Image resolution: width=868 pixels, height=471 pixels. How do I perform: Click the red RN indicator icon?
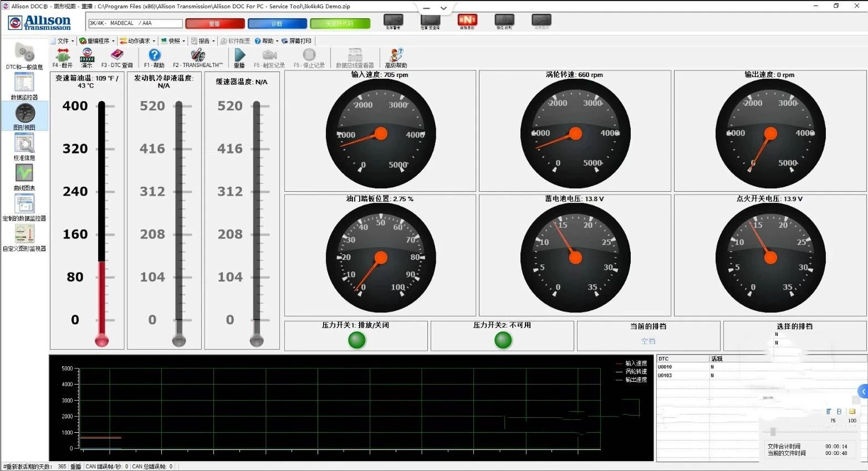click(467, 21)
